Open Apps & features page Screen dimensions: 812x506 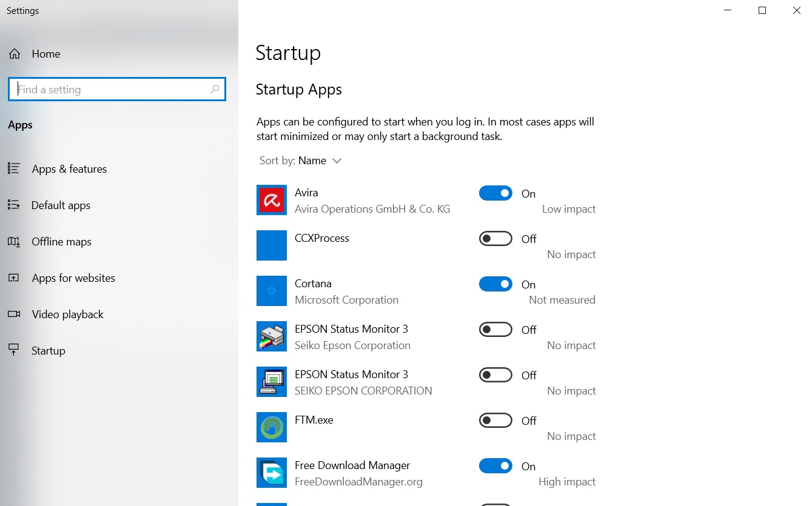coord(69,169)
